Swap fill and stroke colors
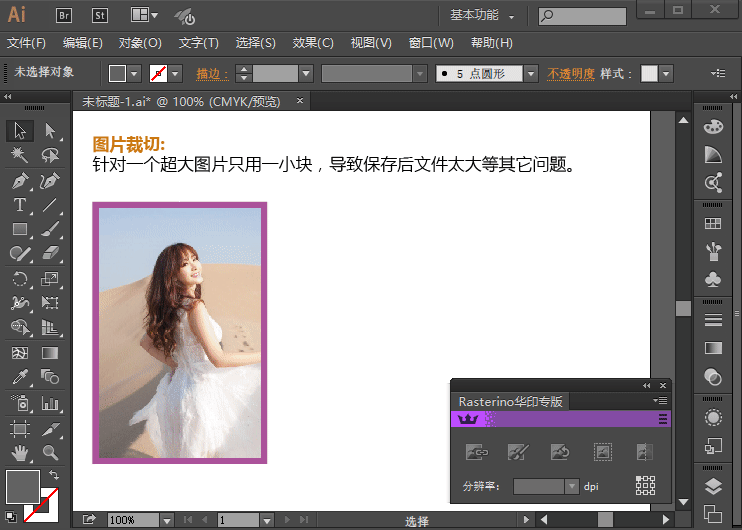 (54, 474)
